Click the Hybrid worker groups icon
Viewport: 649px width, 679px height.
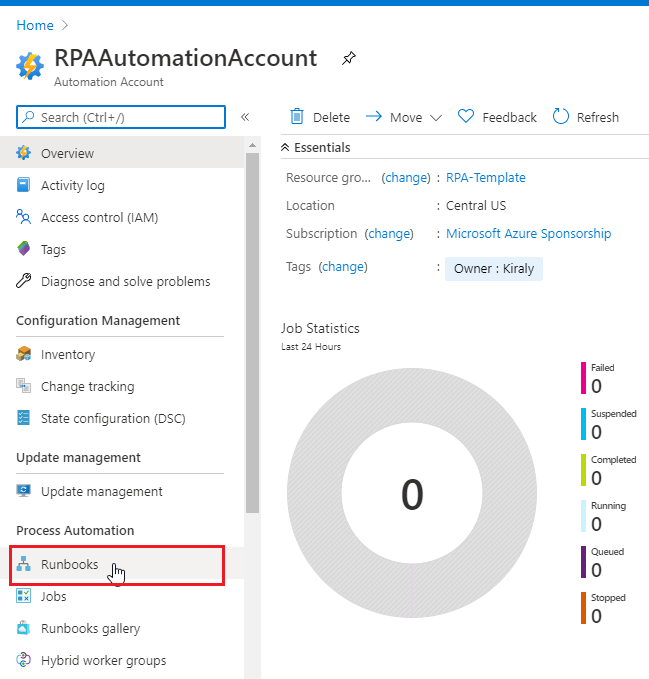[x=25, y=661]
